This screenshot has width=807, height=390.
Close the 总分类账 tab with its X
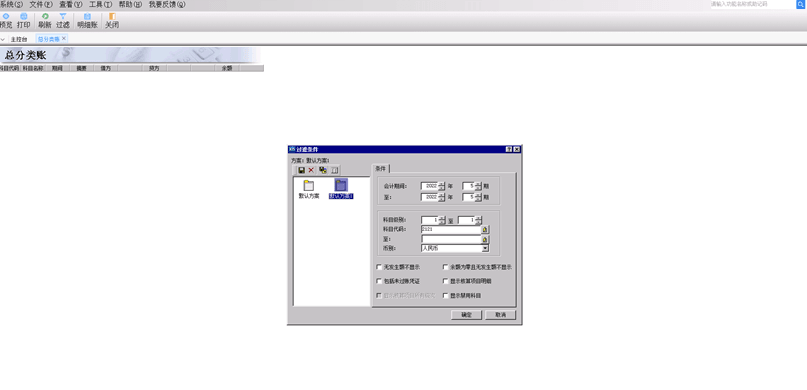pyautogui.click(x=64, y=39)
